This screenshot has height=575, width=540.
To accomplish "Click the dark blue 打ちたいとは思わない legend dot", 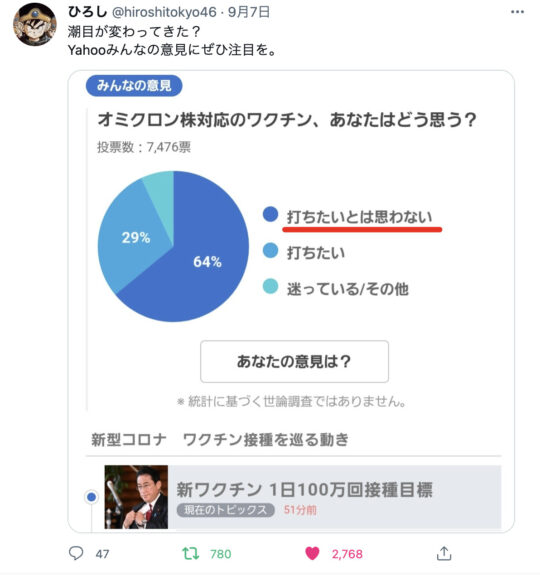I will tap(270, 214).
